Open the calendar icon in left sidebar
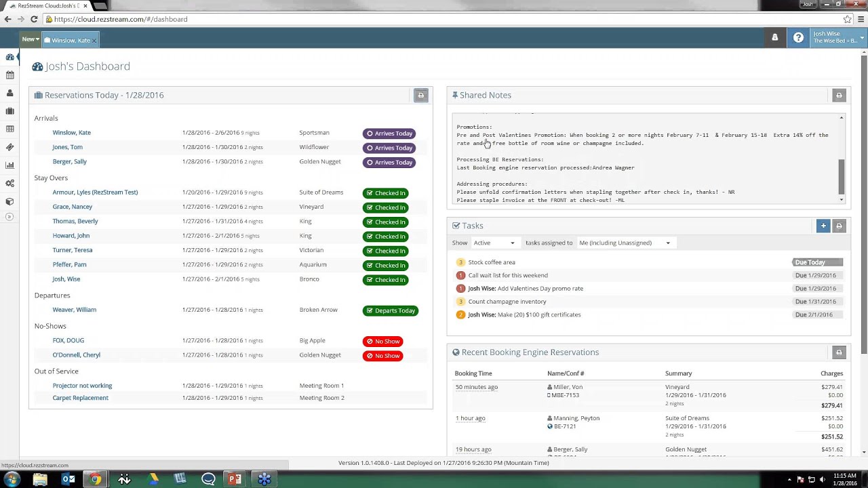This screenshot has height=488, width=868. tap(9, 75)
